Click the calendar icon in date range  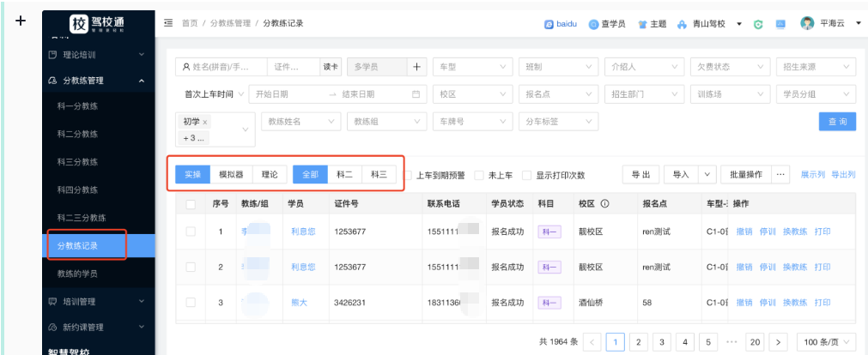(416, 93)
